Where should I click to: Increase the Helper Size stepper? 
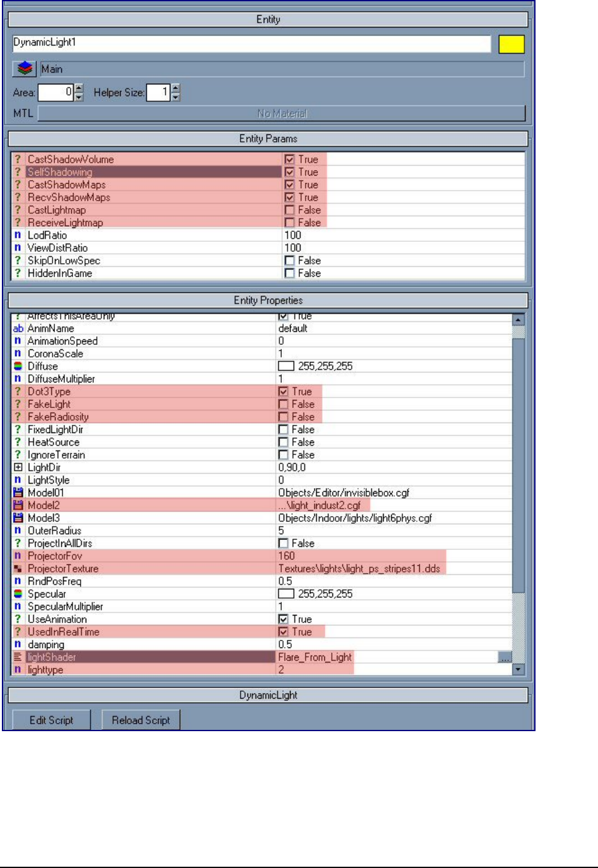coord(176,88)
